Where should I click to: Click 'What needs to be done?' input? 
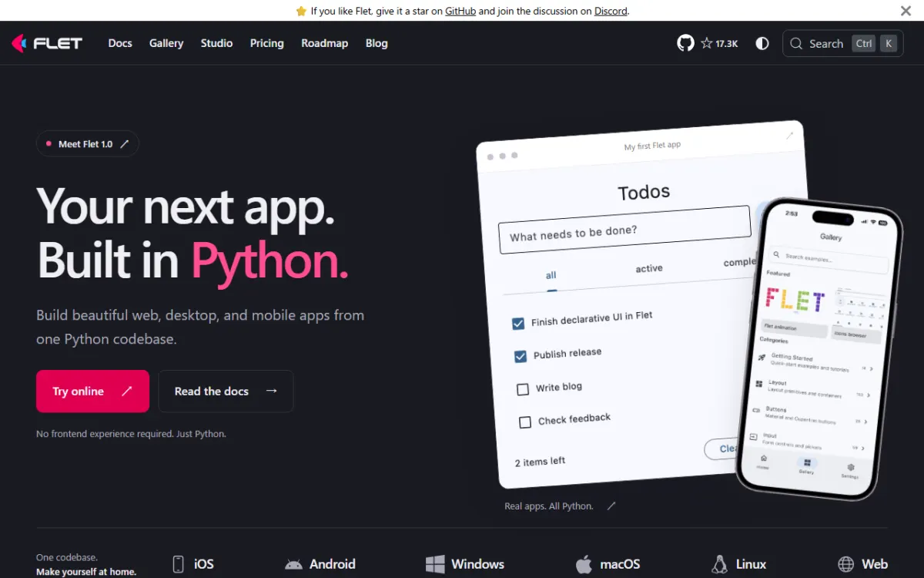(x=625, y=230)
